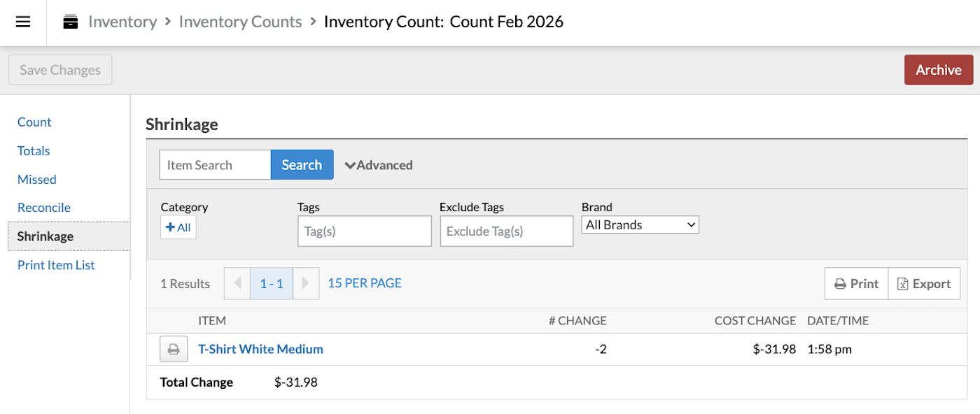Click the blue Search button
Screen dimensions: 980x414
coord(302,164)
